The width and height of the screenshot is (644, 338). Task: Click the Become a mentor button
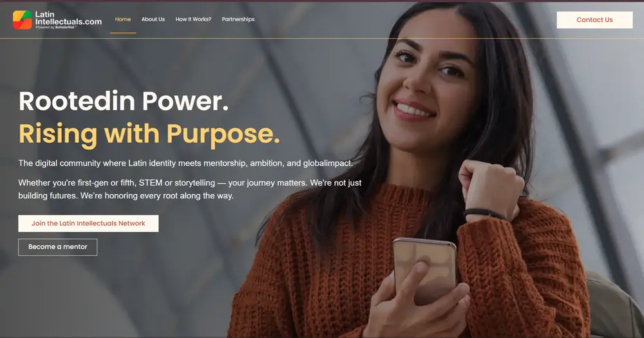tap(57, 247)
